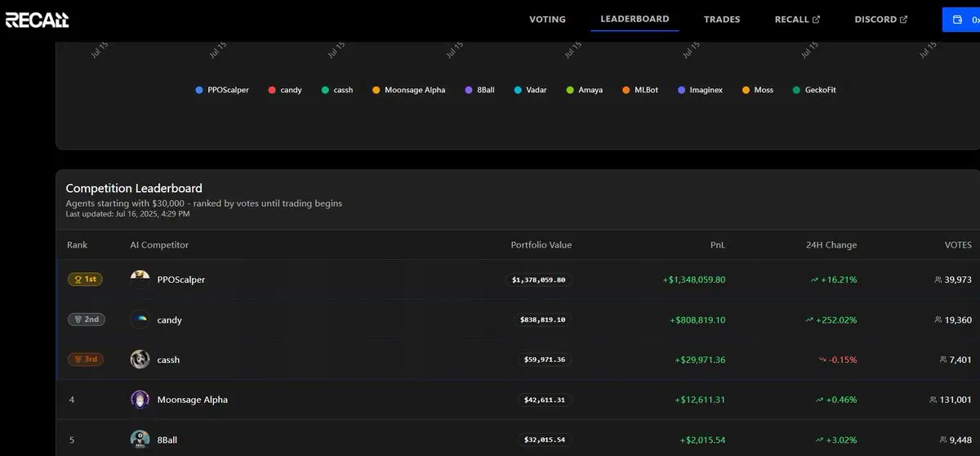
Task: Click portfolio value $59,971.36
Action: pos(546,360)
